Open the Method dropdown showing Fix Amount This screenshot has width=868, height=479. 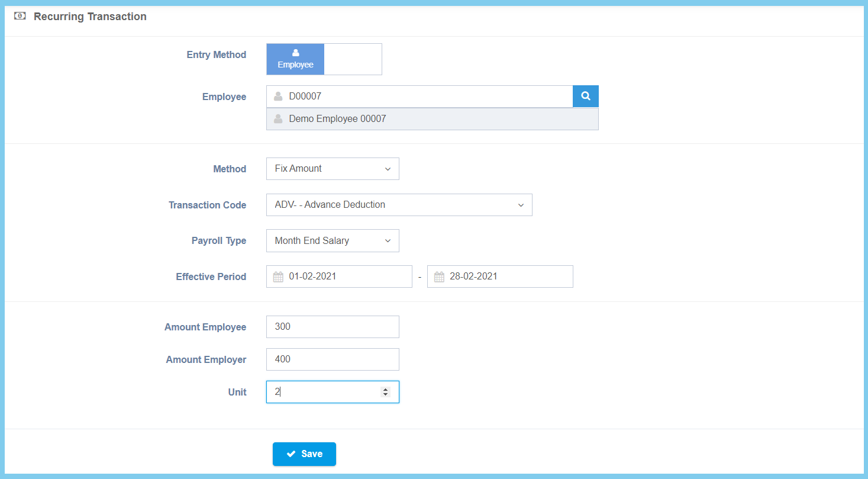click(x=333, y=169)
